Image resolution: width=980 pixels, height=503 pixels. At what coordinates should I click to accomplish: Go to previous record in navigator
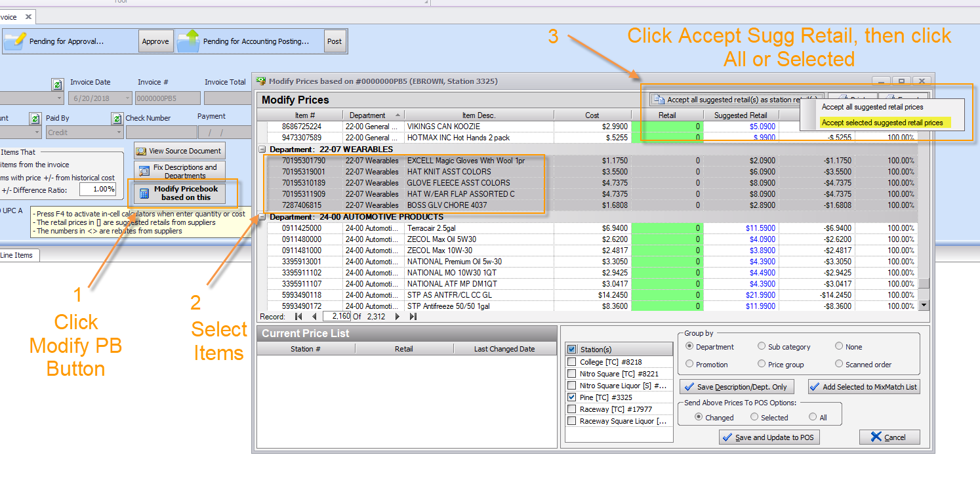click(314, 317)
